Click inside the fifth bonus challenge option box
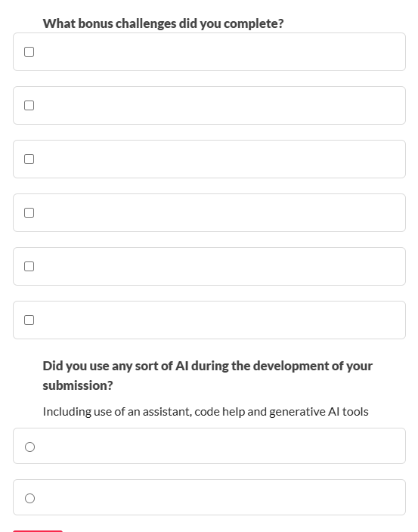This screenshot has height=532, width=418. click(209, 266)
